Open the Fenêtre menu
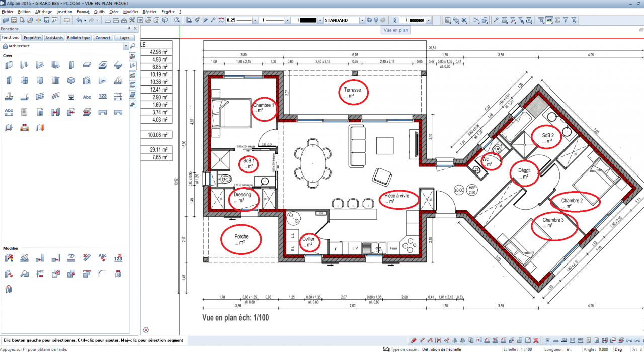Screen dimensions: 644x352 (168, 11)
